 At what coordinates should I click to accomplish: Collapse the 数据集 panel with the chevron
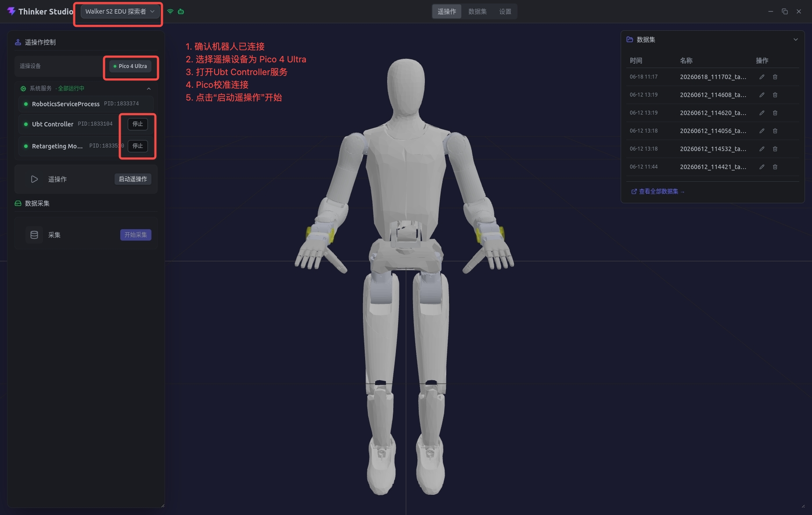point(795,40)
